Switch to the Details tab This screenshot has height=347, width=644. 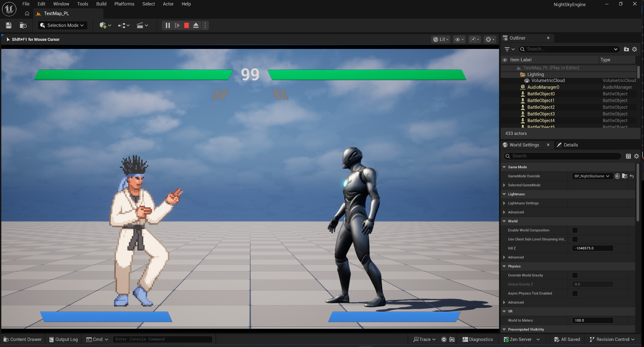(571, 145)
